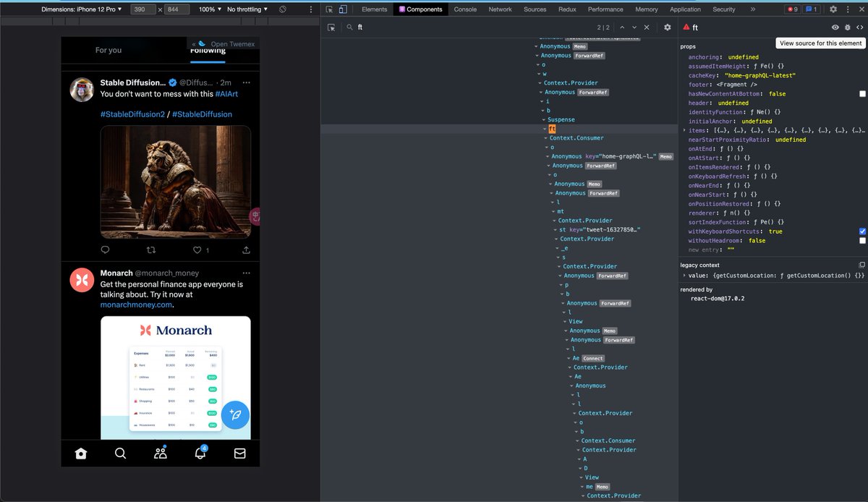The image size is (868, 502).
Task: Click the Monarch account name
Action: coord(116,273)
